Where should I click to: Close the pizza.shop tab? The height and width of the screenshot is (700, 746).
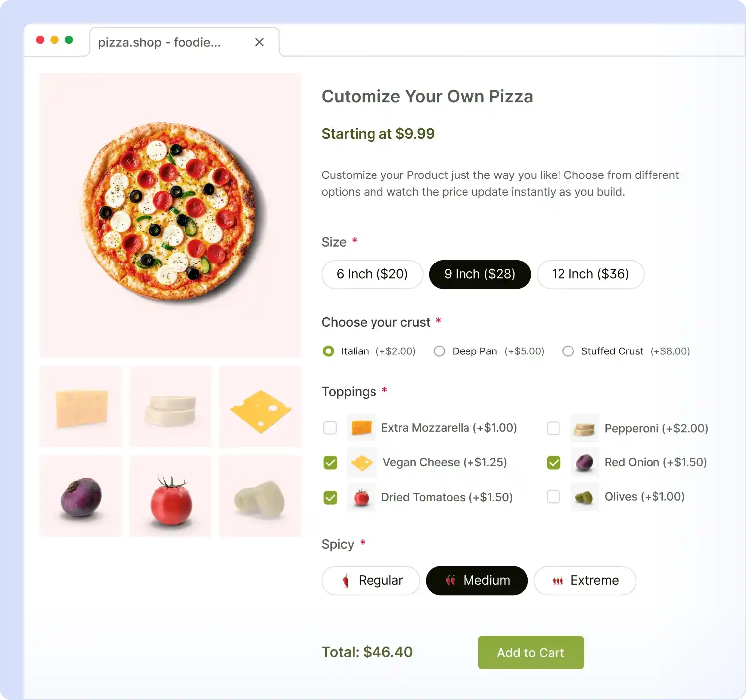point(259,42)
